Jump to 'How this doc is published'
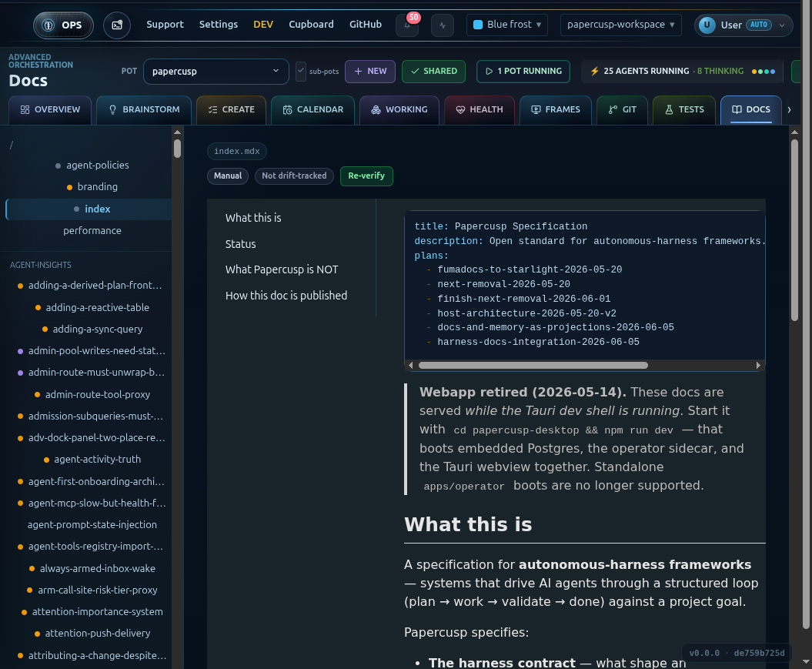This screenshot has height=669, width=812. coord(286,296)
